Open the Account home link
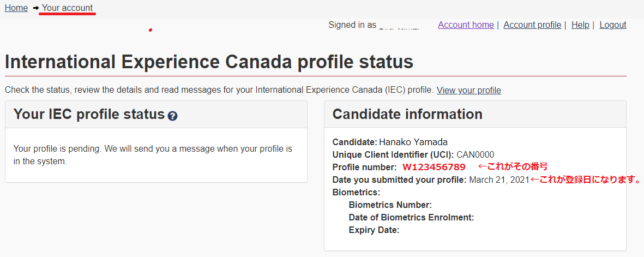The height and width of the screenshot is (257, 644). pyautogui.click(x=466, y=25)
